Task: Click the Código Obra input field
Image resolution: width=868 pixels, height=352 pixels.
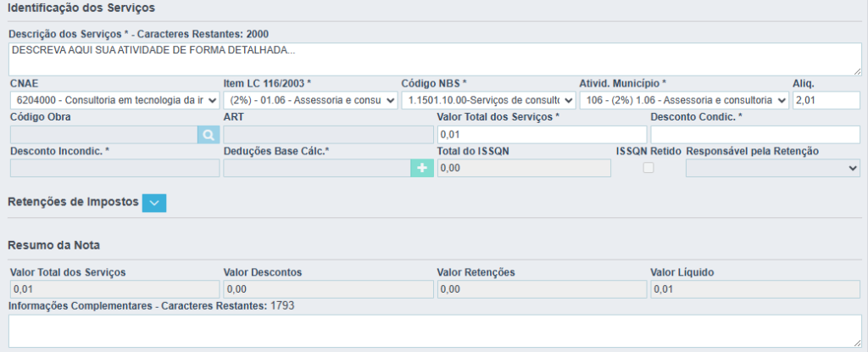Action: (103, 134)
